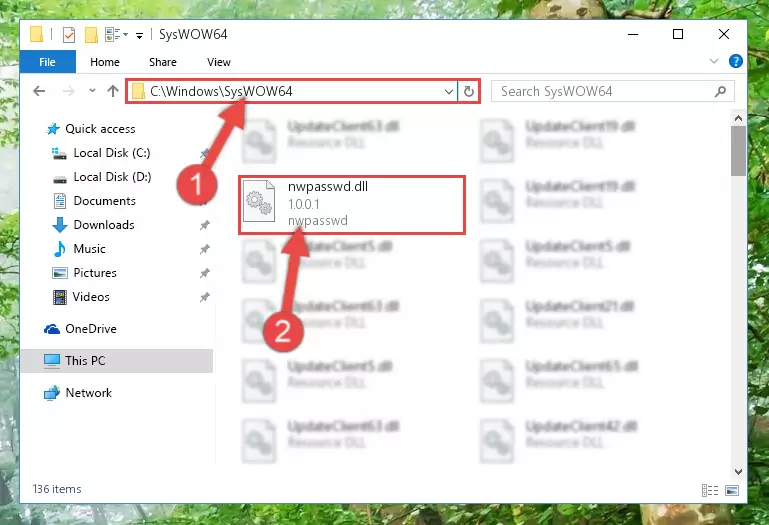Click the nwpasswd.dll gear file icon

click(259, 202)
